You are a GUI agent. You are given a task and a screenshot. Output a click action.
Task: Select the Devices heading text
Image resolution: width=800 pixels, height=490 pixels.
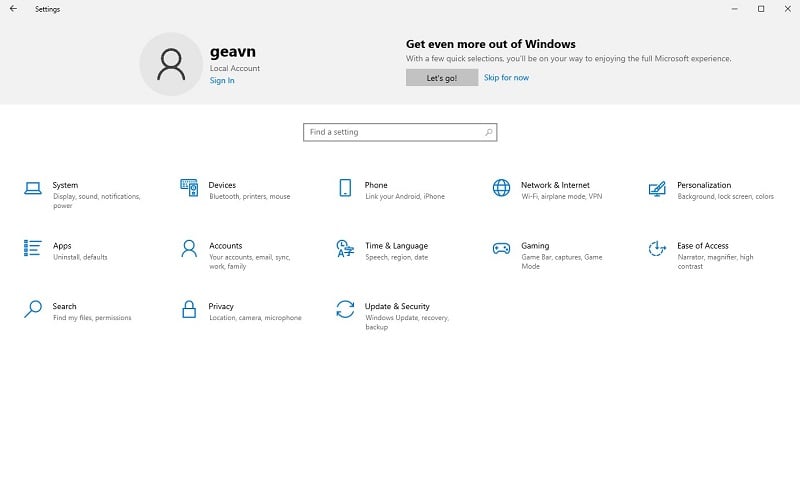click(222, 185)
